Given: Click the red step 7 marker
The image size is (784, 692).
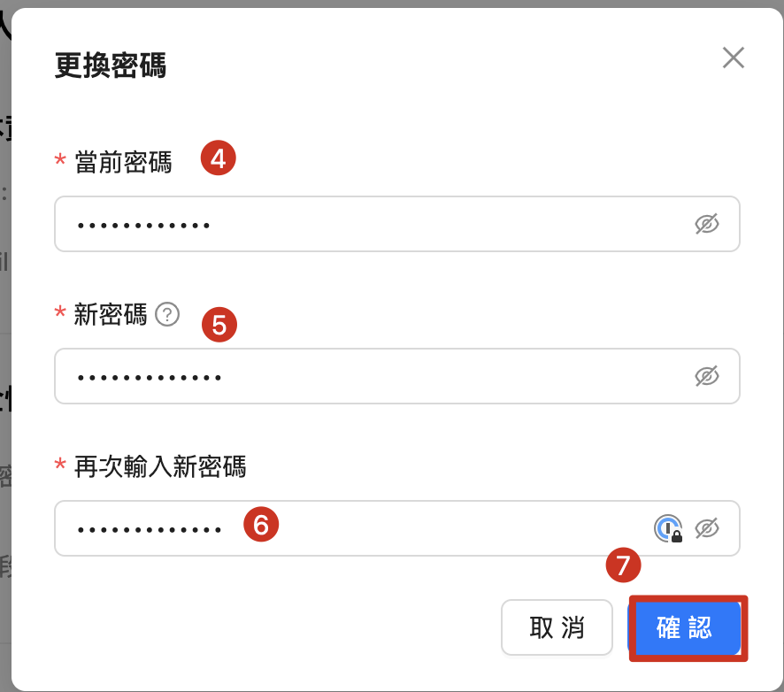Looking at the screenshot, I should point(623,565).
